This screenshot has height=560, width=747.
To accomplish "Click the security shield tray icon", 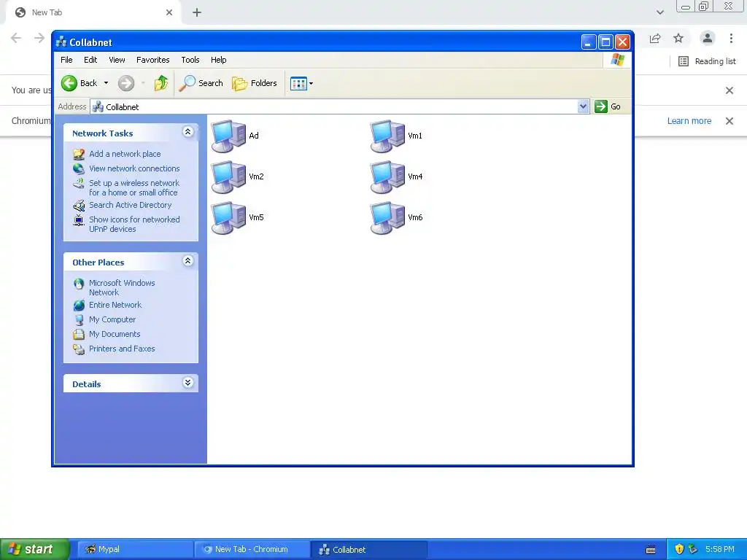I will (679, 550).
